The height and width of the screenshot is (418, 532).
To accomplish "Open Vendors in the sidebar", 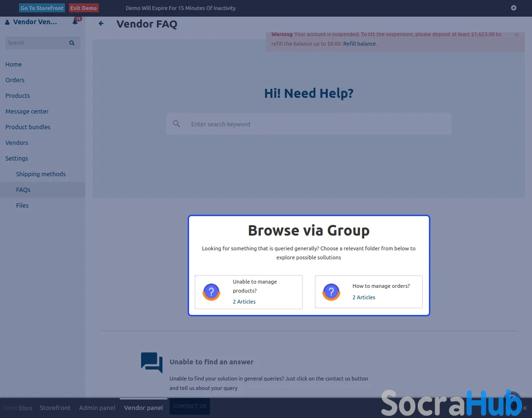I will pos(17,142).
